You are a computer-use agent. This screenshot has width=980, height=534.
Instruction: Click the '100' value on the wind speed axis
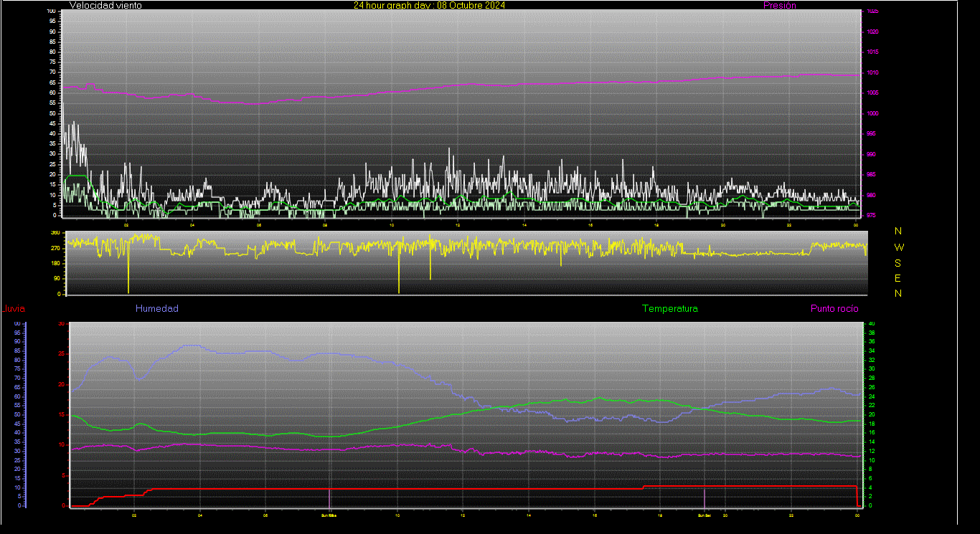pyautogui.click(x=51, y=11)
